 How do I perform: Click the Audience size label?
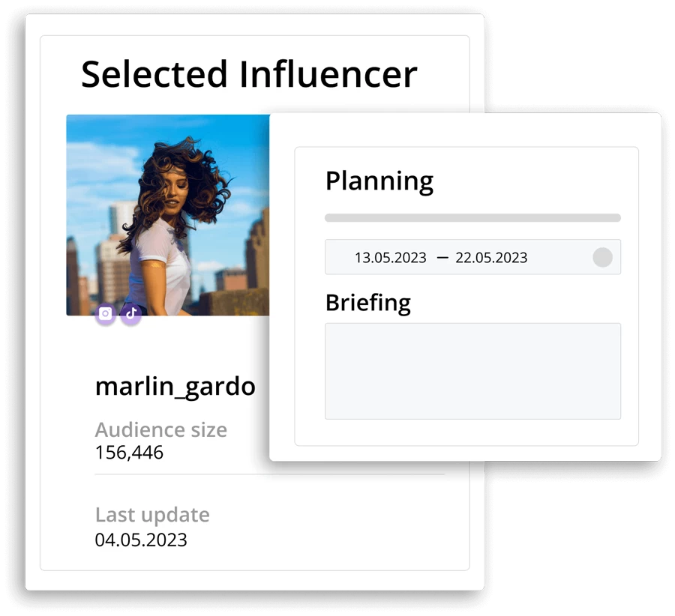coord(161,429)
